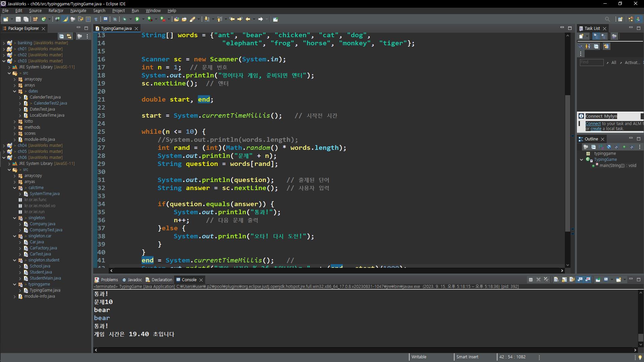Screen dimensions: 644x362
Task: Click the Save disk icon
Action: pyautogui.click(x=18, y=19)
